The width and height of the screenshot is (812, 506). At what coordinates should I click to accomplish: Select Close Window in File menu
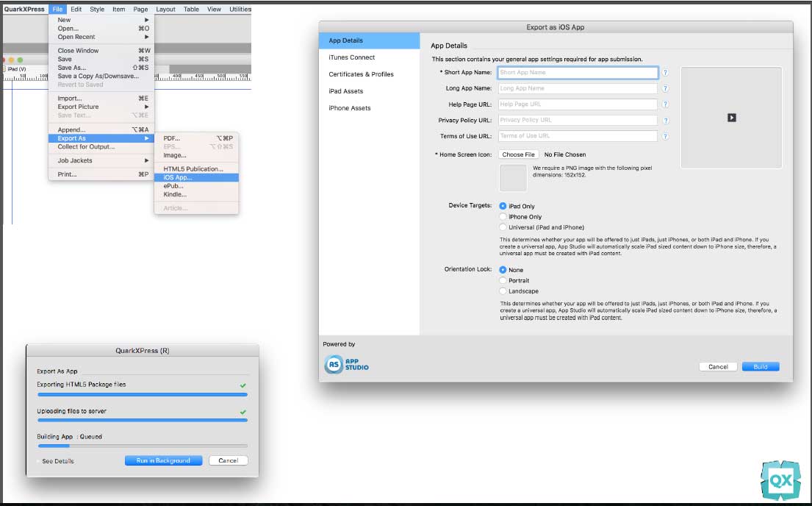(x=101, y=50)
